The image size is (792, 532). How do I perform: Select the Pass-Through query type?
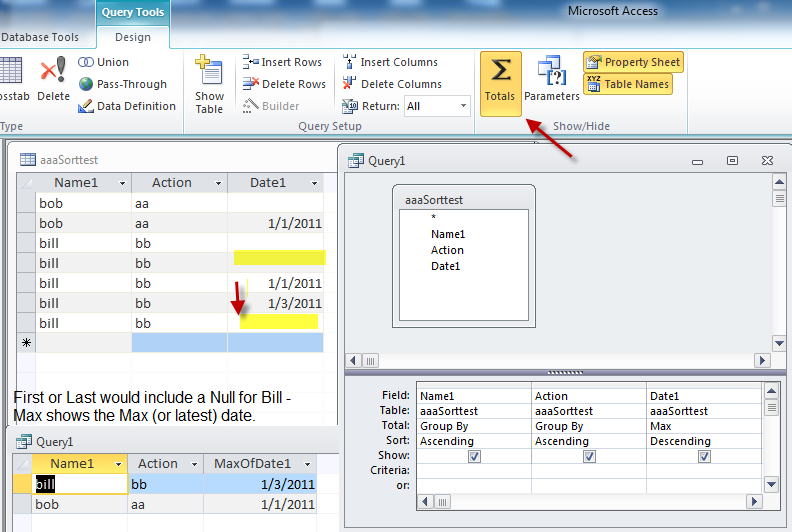click(x=123, y=84)
